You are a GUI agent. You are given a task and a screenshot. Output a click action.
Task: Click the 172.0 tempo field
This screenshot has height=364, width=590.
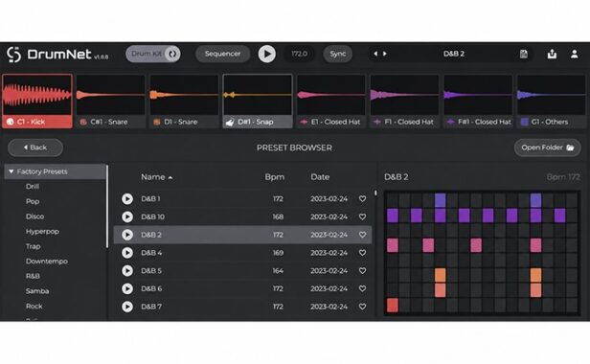point(299,54)
